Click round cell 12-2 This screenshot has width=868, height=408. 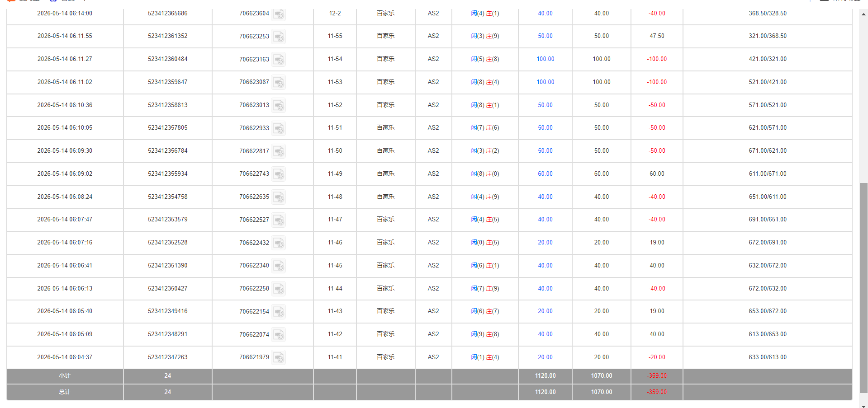(335, 14)
